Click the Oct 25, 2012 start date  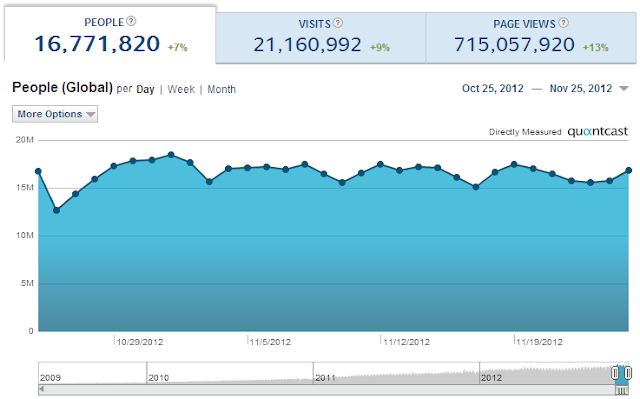pos(493,88)
